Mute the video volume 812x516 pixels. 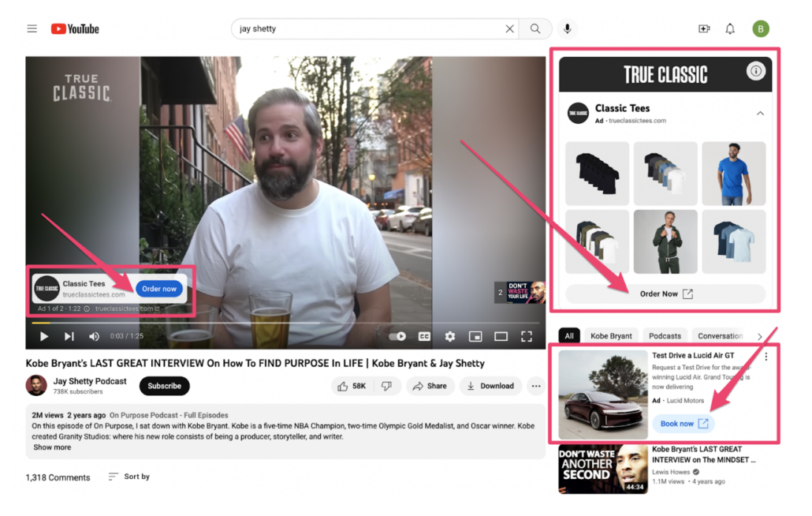pyautogui.click(x=94, y=336)
